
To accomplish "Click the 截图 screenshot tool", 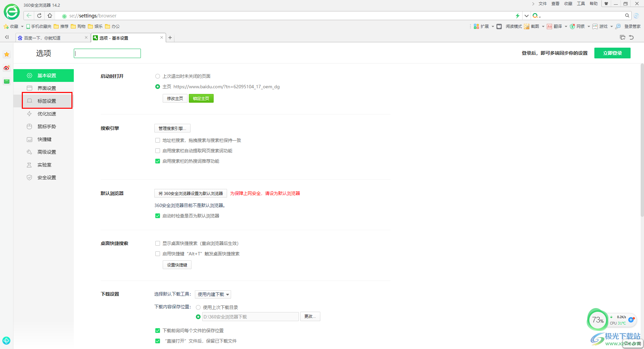I will (x=532, y=26).
